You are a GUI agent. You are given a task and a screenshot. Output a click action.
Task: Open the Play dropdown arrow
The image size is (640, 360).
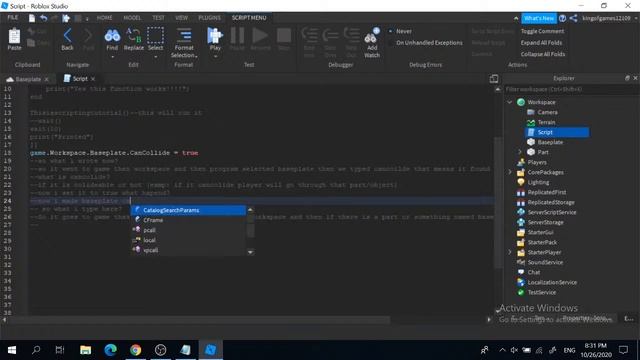pos(215,57)
